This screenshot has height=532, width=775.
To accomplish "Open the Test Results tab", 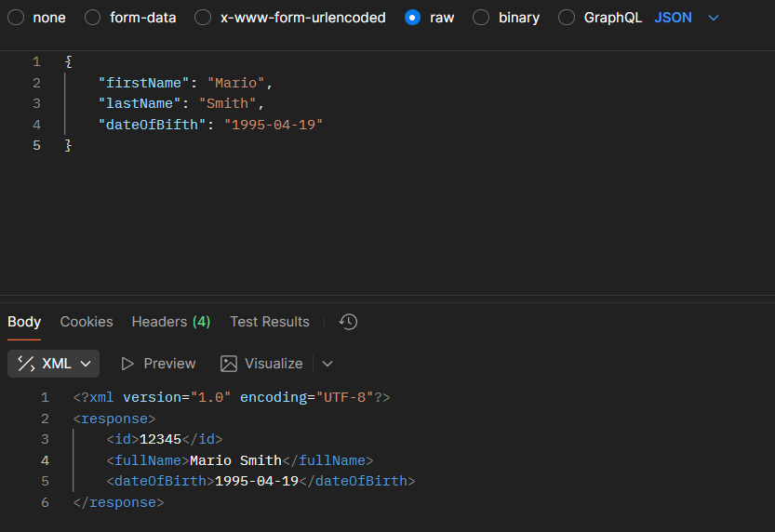I will (270, 322).
